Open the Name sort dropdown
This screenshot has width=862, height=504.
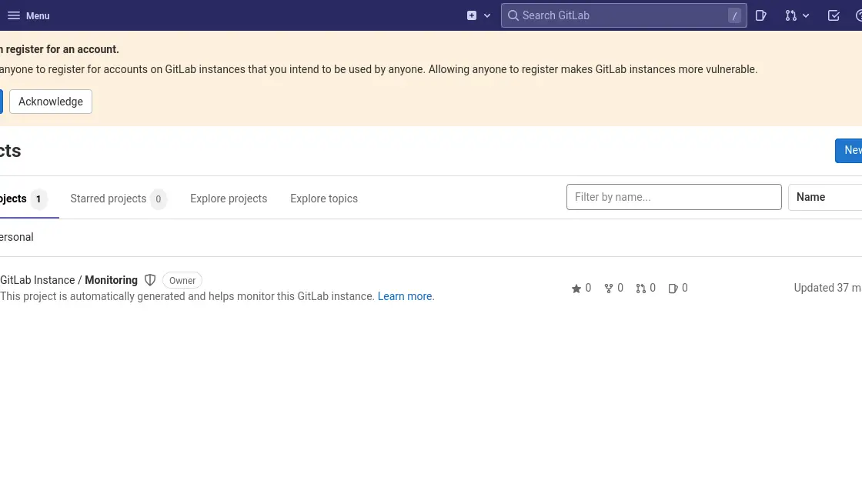point(824,197)
